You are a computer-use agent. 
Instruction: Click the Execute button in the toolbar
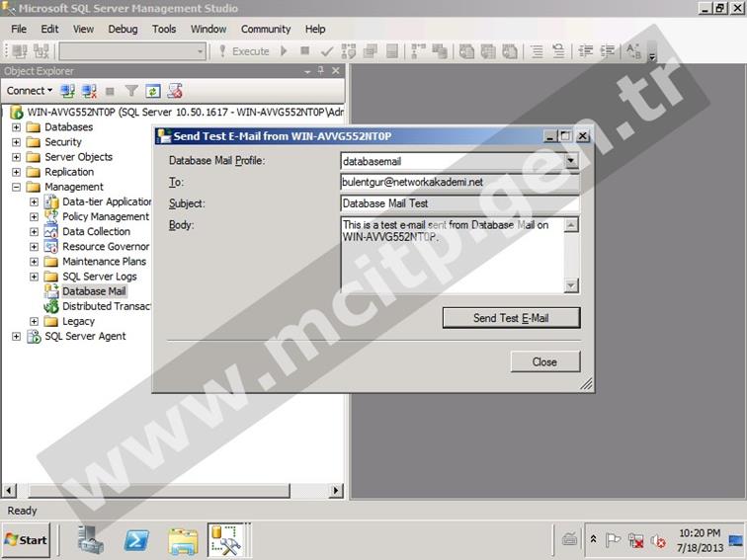(x=244, y=51)
